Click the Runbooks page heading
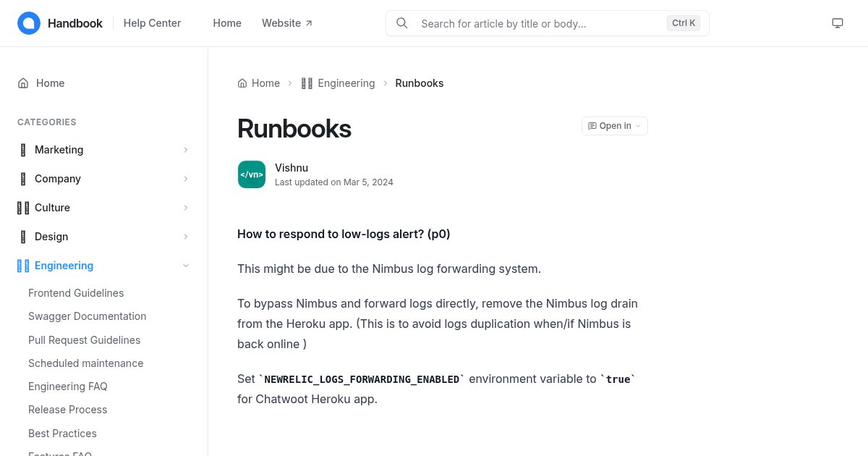The height and width of the screenshot is (456, 868). [x=294, y=129]
